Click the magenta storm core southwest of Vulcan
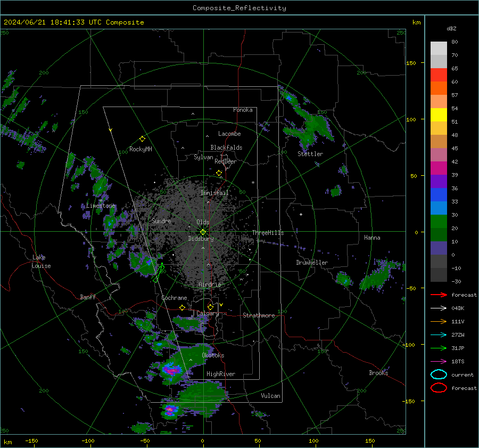 (170, 409)
